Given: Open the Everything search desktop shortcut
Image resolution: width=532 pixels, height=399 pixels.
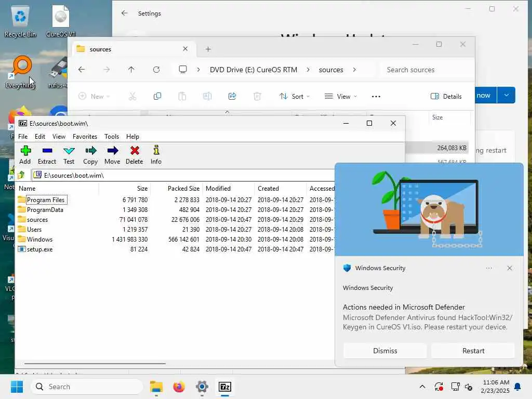Looking at the screenshot, I should [20, 72].
